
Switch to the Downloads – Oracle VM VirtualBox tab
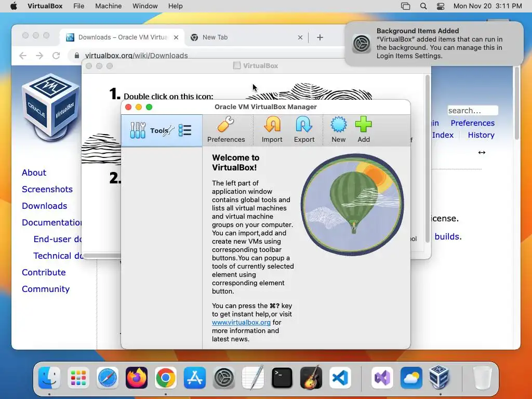[122, 37]
